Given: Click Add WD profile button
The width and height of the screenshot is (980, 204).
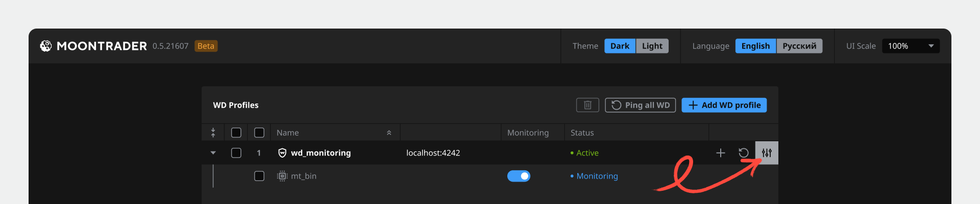Looking at the screenshot, I should pyautogui.click(x=724, y=105).
